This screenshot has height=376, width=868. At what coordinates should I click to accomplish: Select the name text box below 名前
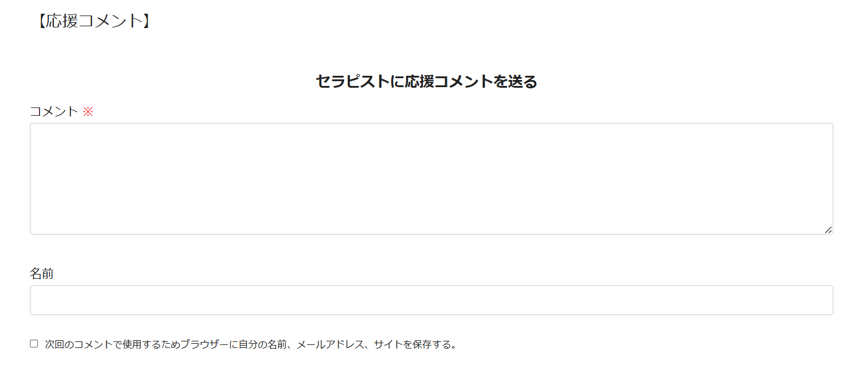tap(431, 300)
